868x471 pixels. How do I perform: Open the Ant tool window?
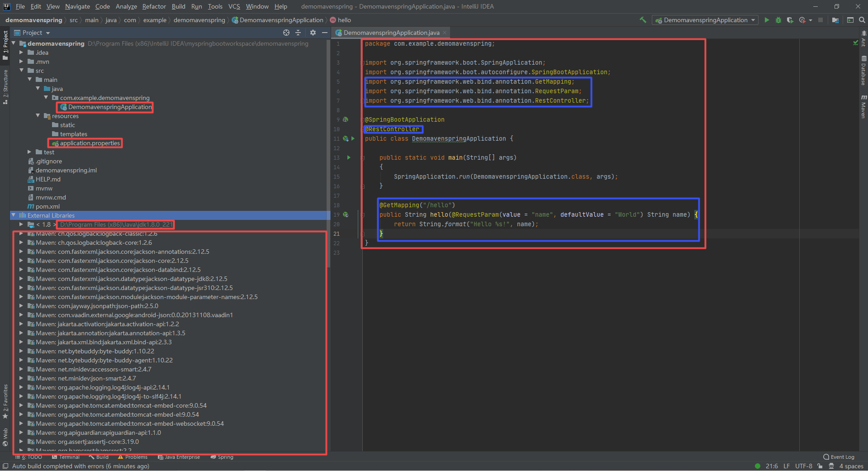tap(863, 38)
